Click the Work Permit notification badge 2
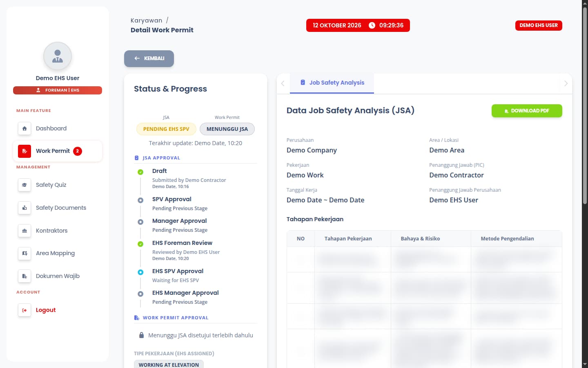 [x=78, y=151]
